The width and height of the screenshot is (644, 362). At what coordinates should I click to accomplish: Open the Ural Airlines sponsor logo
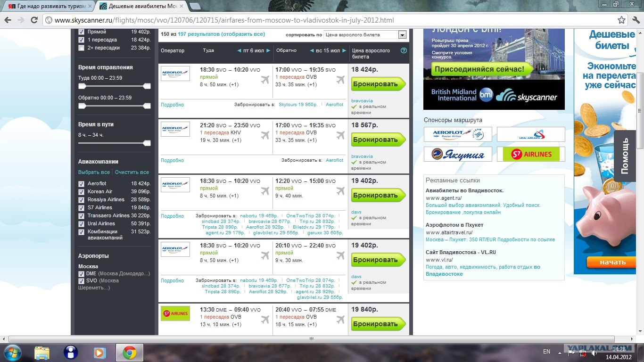pyautogui.click(x=531, y=134)
